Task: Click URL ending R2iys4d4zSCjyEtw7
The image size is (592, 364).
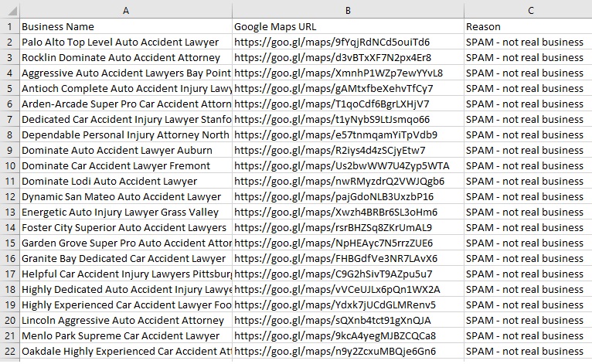Action: coord(348,150)
